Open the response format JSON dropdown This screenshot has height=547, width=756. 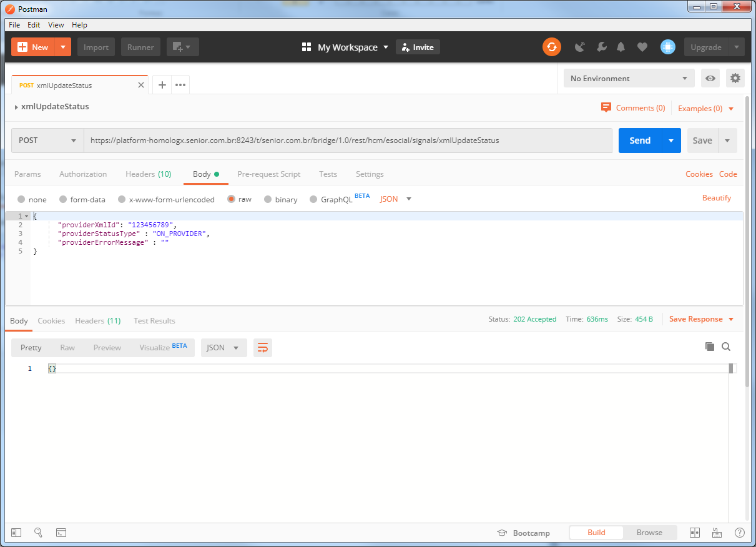tap(223, 348)
